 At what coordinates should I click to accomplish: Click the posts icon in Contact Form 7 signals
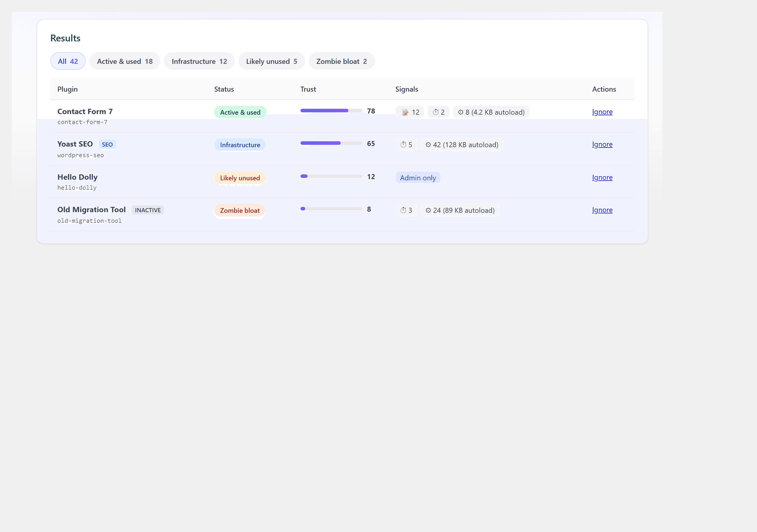(x=405, y=112)
